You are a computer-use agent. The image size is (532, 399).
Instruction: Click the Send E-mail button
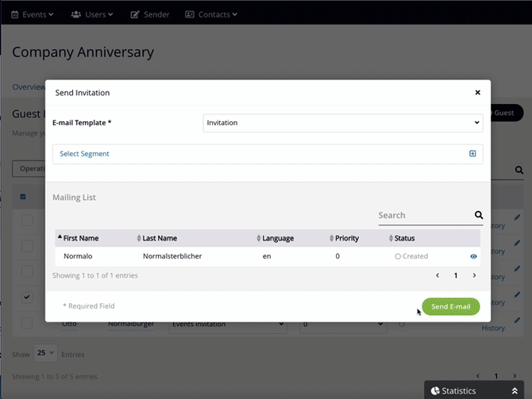[x=450, y=307]
